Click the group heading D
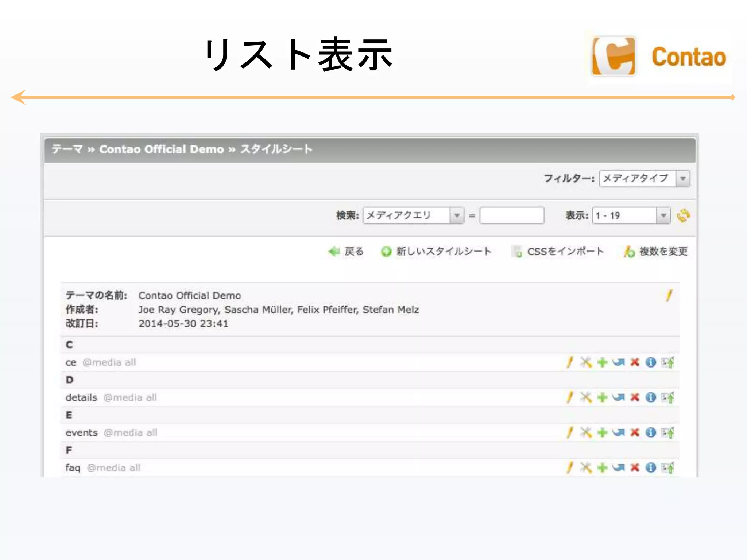This screenshot has width=747, height=560. pos(70,380)
